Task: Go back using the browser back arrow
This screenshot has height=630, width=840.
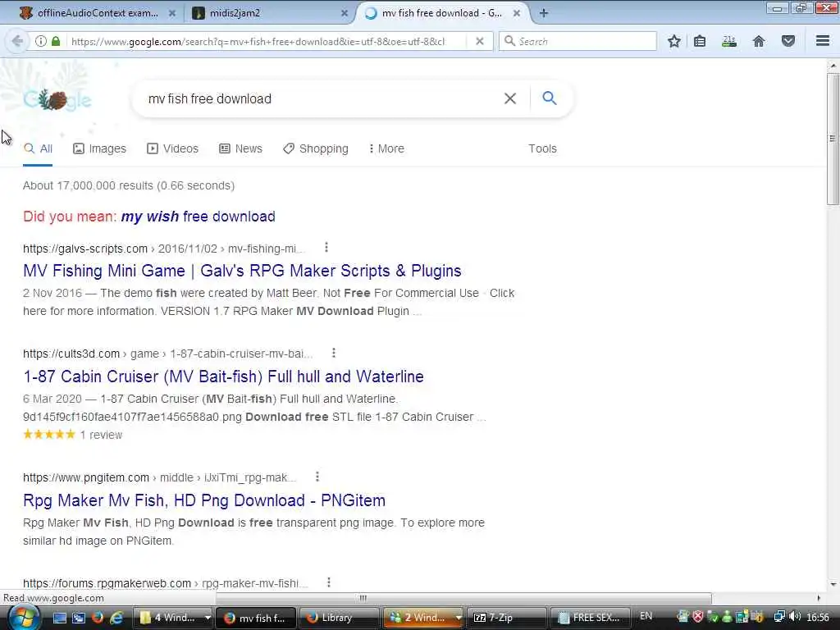Action: pos(17,41)
